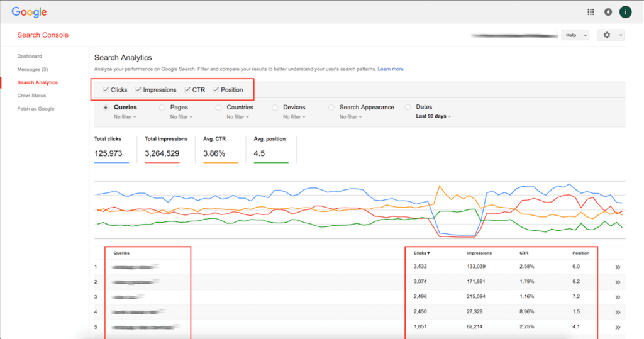Click the 82,214 impressions cell

tap(475, 327)
